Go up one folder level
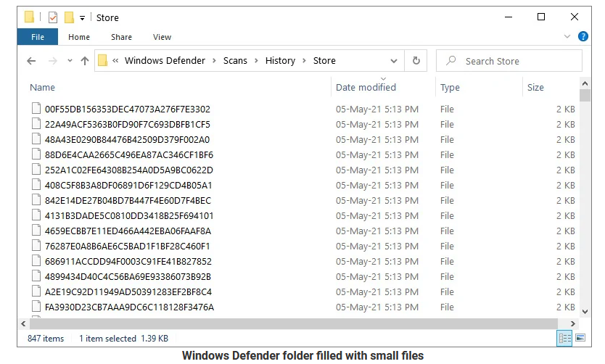Viewport: 605px width, 364px height. click(85, 61)
